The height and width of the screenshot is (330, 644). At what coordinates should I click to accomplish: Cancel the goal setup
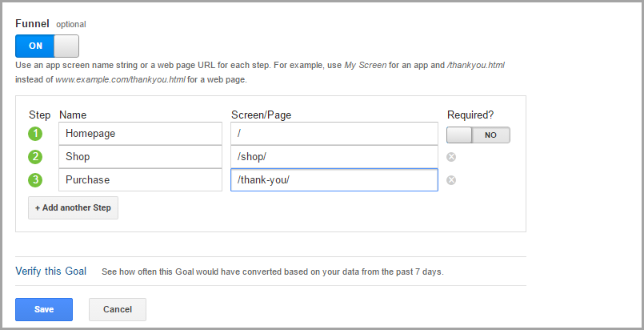tap(118, 309)
